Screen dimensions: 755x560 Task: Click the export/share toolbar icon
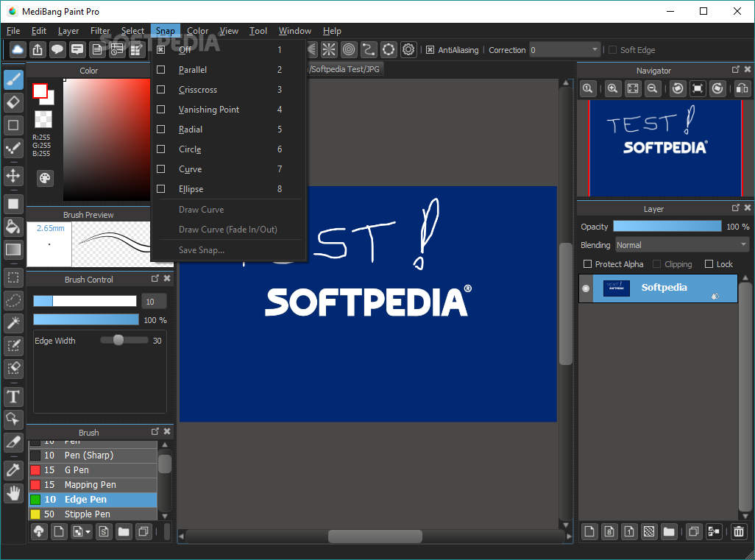coord(38,49)
